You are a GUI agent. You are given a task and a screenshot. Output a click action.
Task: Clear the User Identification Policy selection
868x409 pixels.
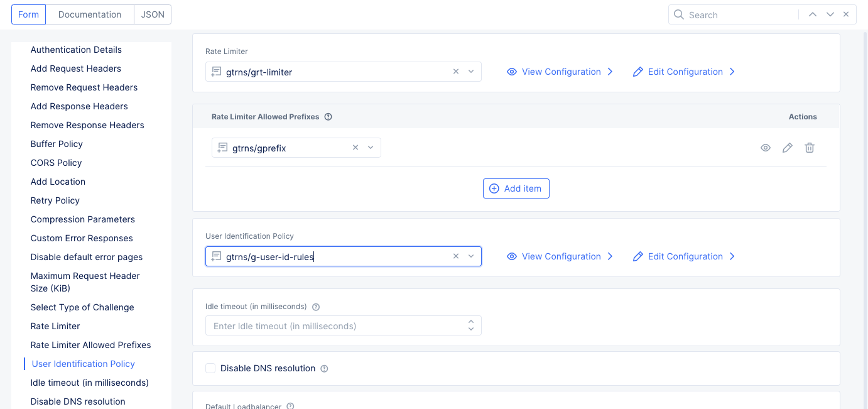pyautogui.click(x=456, y=256)
